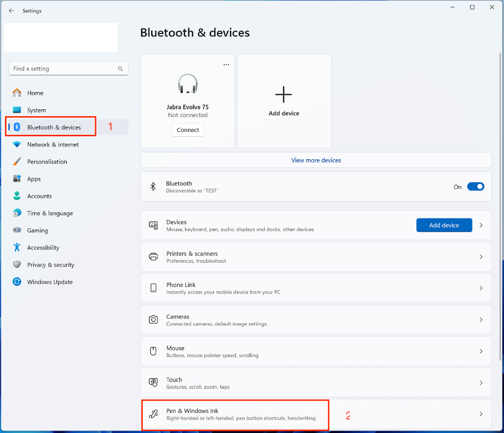Go to Personalisation settings

point(47,162)
